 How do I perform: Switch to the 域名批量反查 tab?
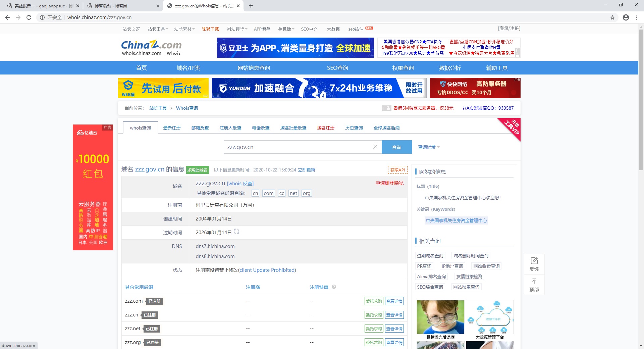tap(293, 128)
